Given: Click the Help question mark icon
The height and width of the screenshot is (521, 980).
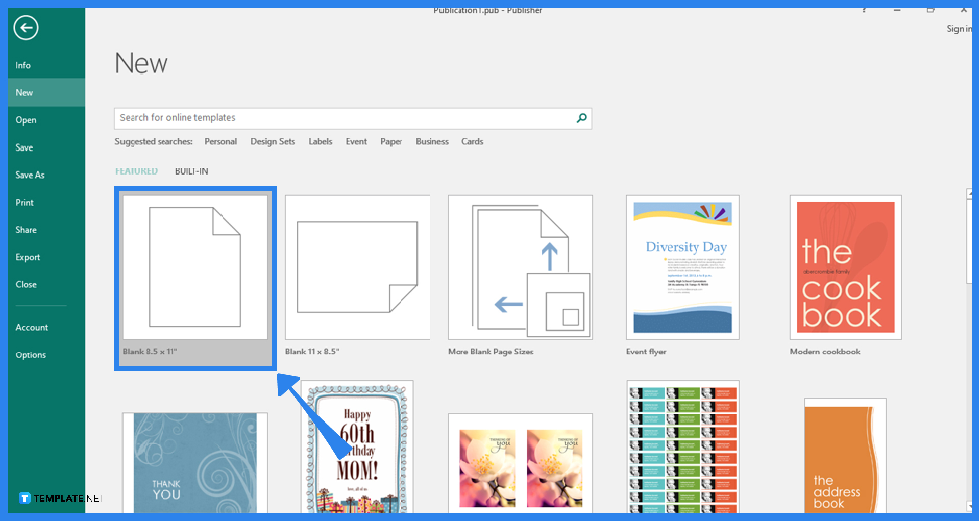Looking at the screenshot, I should (x=865, y=10).
